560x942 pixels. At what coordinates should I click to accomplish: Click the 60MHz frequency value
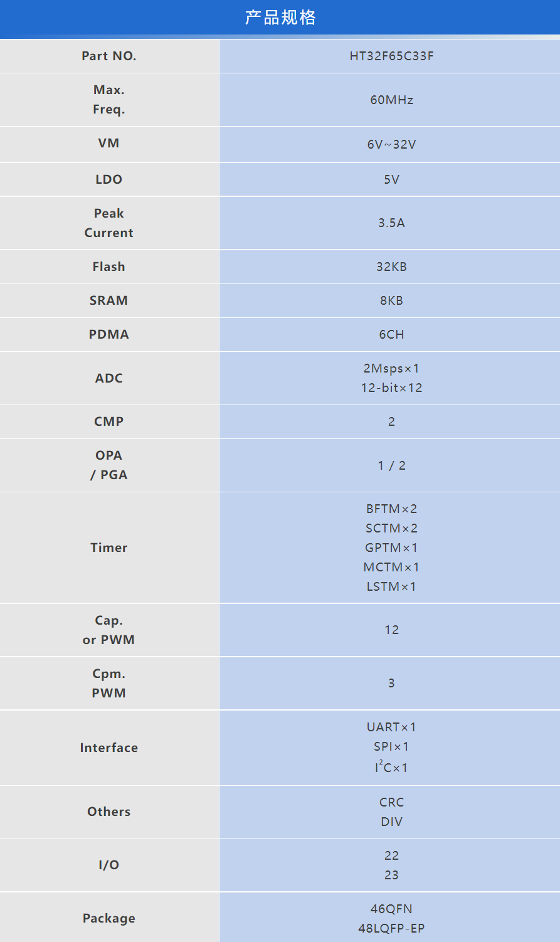pos(391,100)
